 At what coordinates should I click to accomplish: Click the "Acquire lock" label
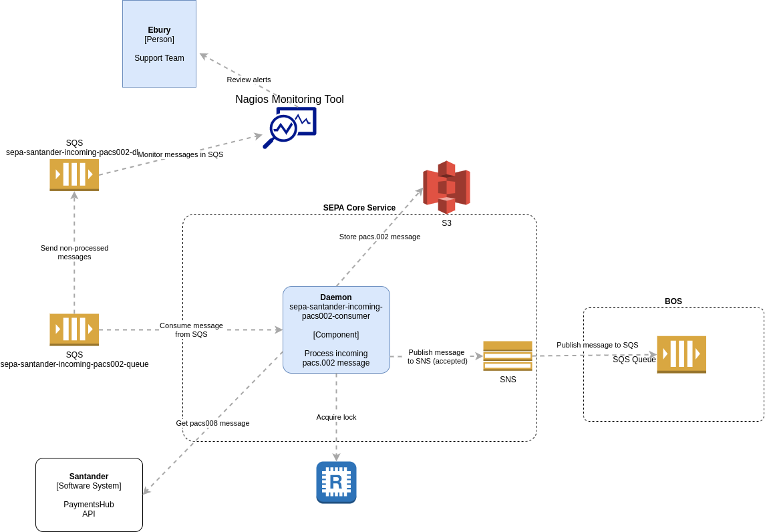[336, 417]
